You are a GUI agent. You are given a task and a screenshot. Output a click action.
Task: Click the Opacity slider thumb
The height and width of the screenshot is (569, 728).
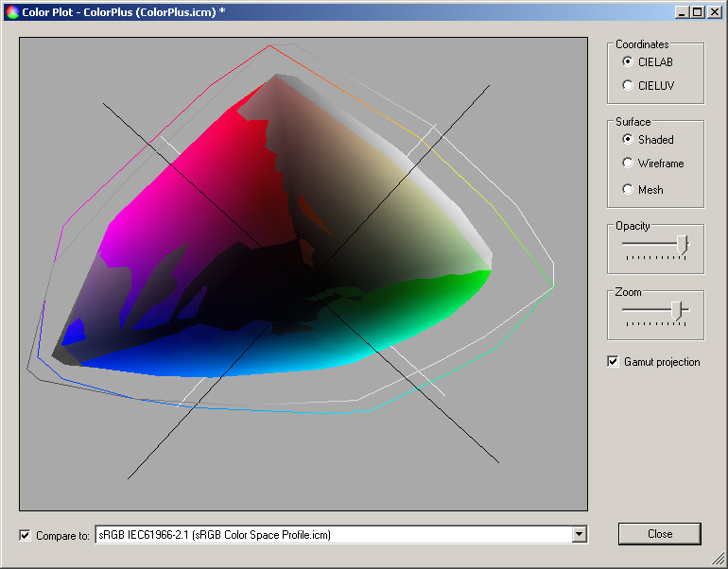(682, 245)
